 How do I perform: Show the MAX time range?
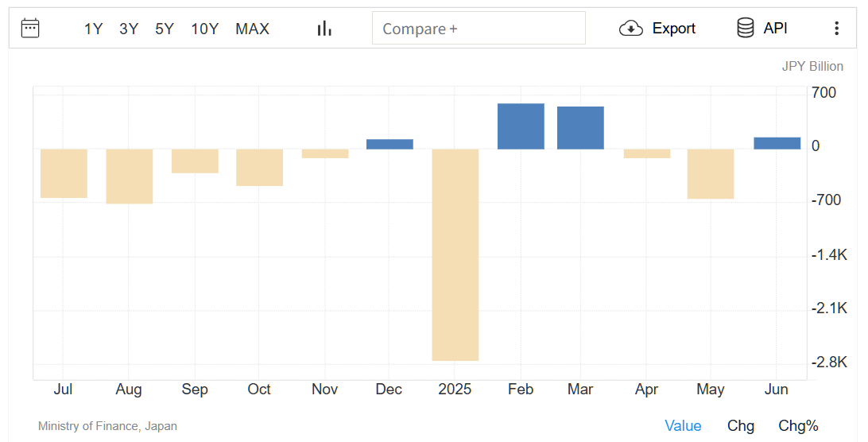coord(253,29)
